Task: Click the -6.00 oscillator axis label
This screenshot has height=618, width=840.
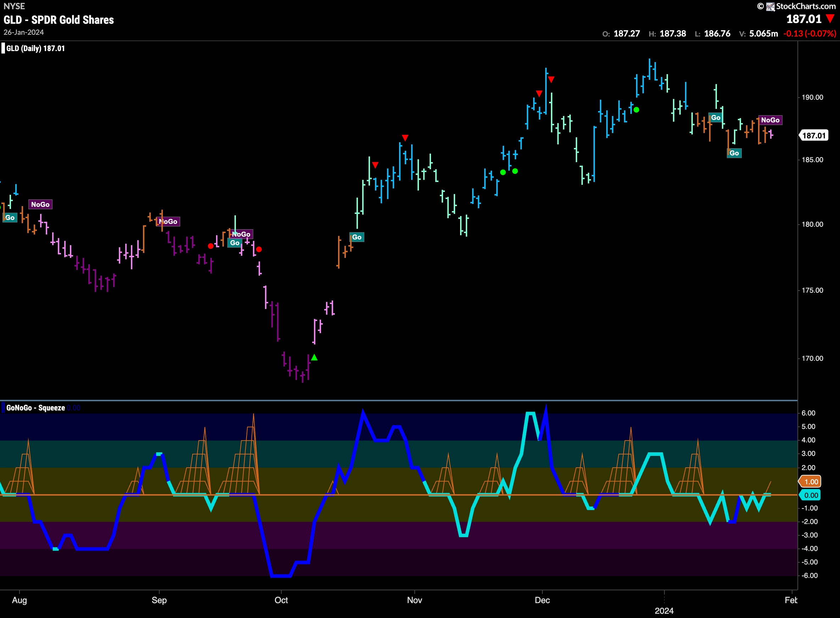Action: click(809, 576)
